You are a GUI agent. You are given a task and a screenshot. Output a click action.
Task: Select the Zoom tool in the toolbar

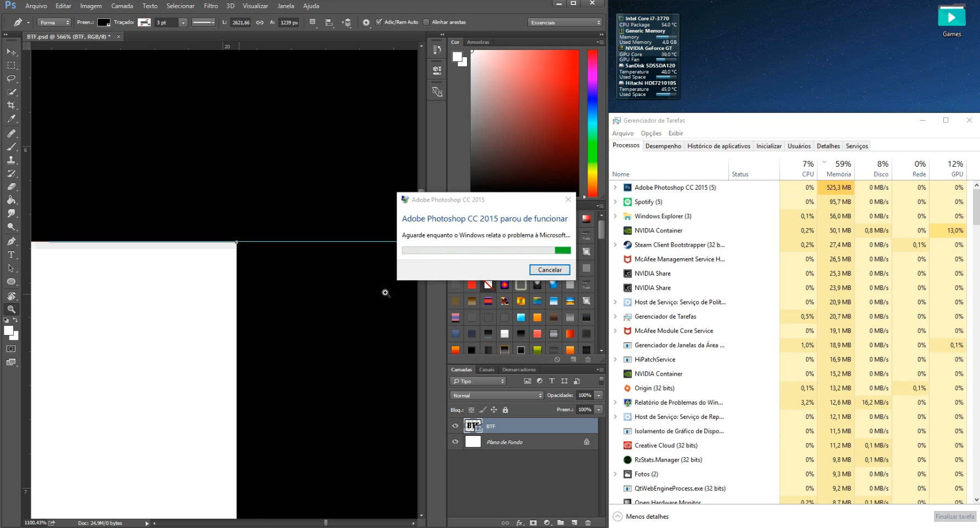(x=11, y=309)
